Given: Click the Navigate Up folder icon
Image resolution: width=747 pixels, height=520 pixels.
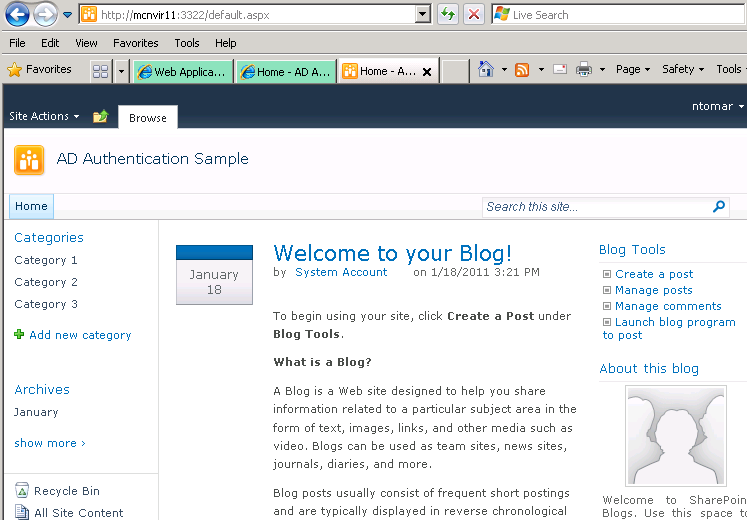Looking at the screenshot, I should click(101, 116).
